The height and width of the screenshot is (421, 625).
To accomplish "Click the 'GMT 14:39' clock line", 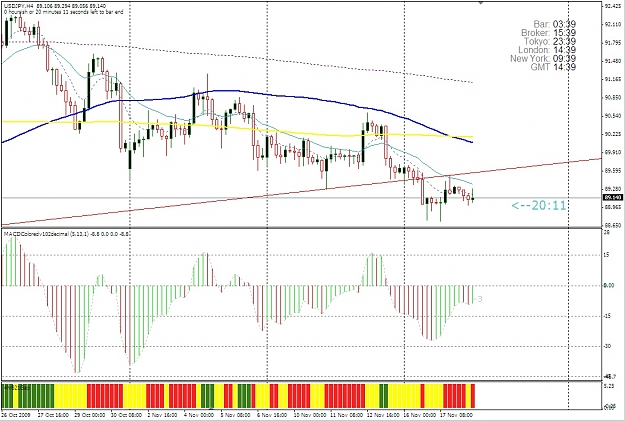I will (553, 67).
